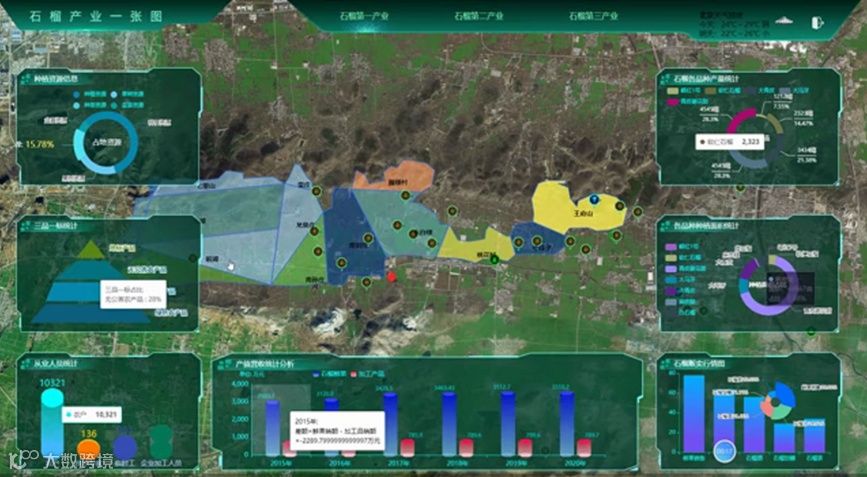867x477 pixels.
Task: Select the yellow 王府山 region on the map
Action: point(578,206)
